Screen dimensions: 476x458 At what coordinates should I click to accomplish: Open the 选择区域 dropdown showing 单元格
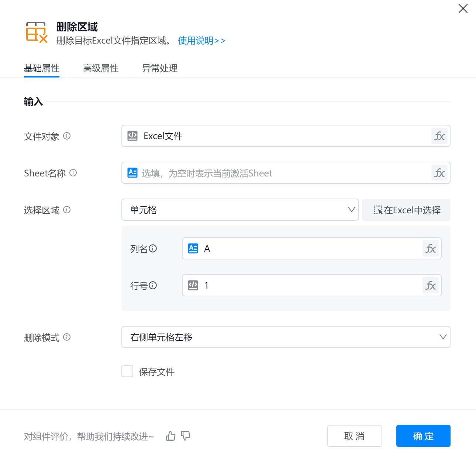tap(240, 210)
